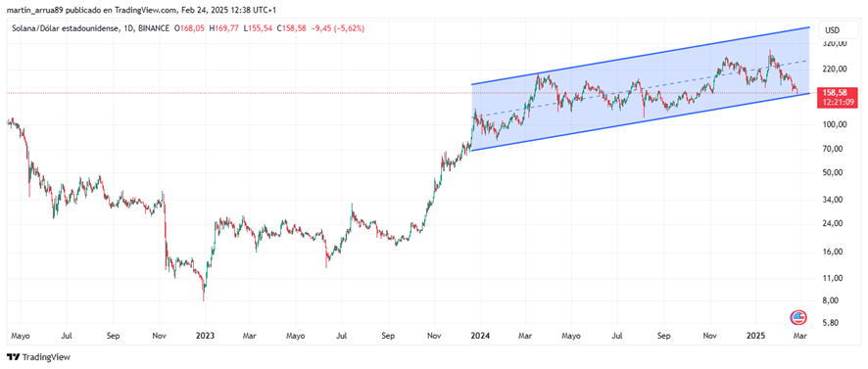The width and height of the screenshot is (868, 369).
Task: Click the TradingView logo at bottom left
Action: click(38, 357)
